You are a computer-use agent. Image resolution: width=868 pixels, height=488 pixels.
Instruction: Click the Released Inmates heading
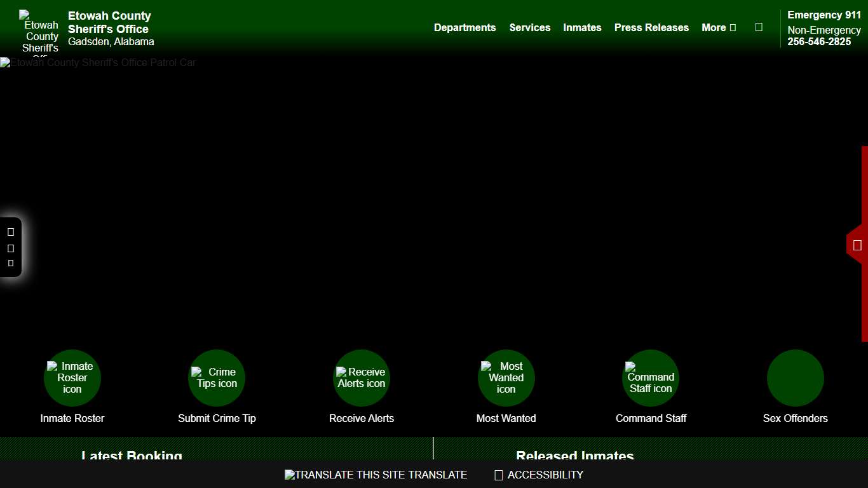[x=574, y=456]
